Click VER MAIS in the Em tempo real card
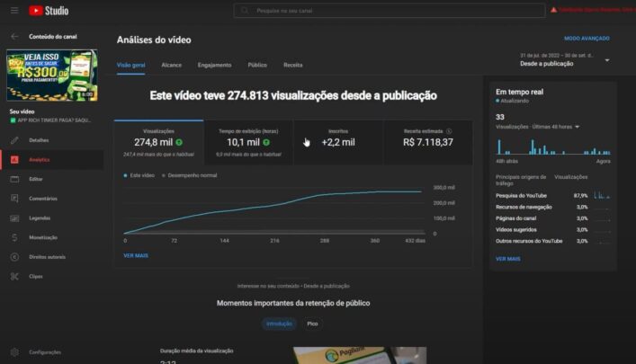 507,259
